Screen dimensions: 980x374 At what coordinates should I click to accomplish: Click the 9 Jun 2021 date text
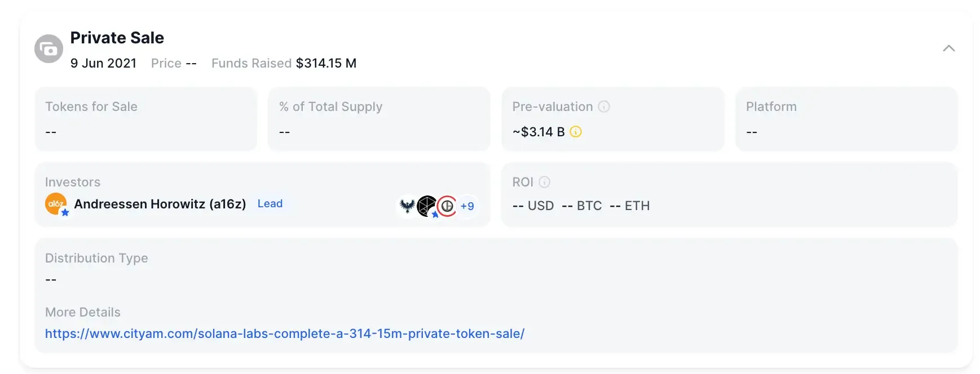[x=104, y=63]
